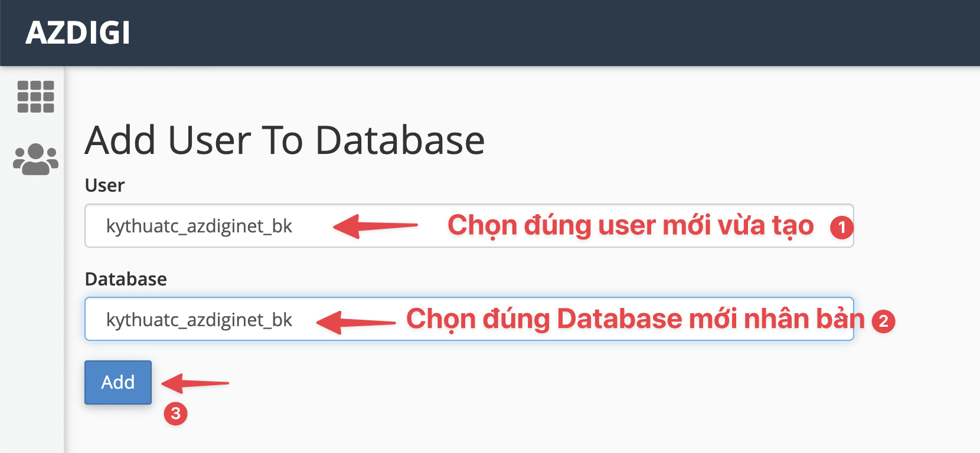The image size is (980, 453).
Task: Click the Database field label
Action: pos(126,278)
